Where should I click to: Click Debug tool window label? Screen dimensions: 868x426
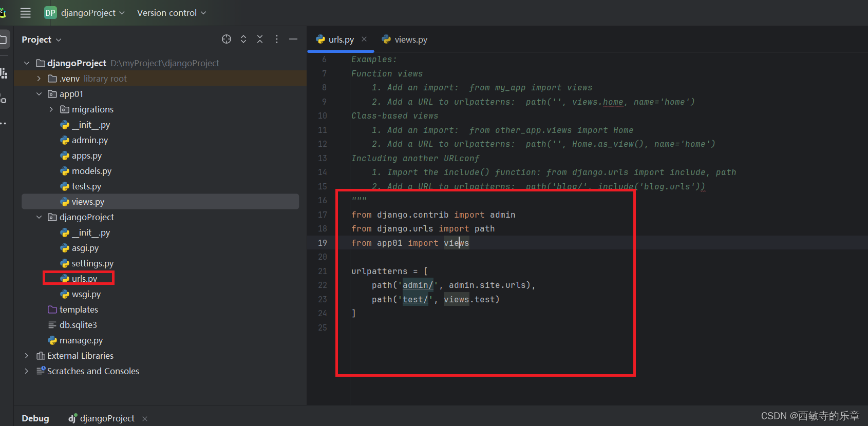[x=35, y=418]
